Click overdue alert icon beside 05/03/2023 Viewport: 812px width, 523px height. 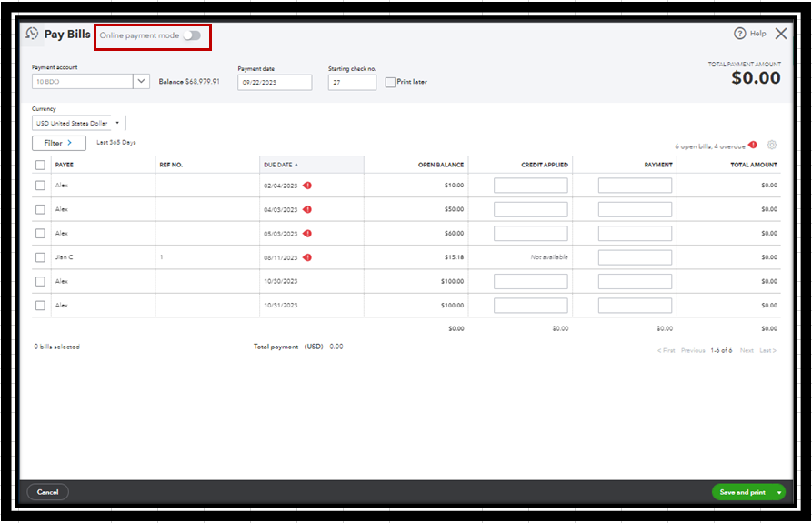307,234
